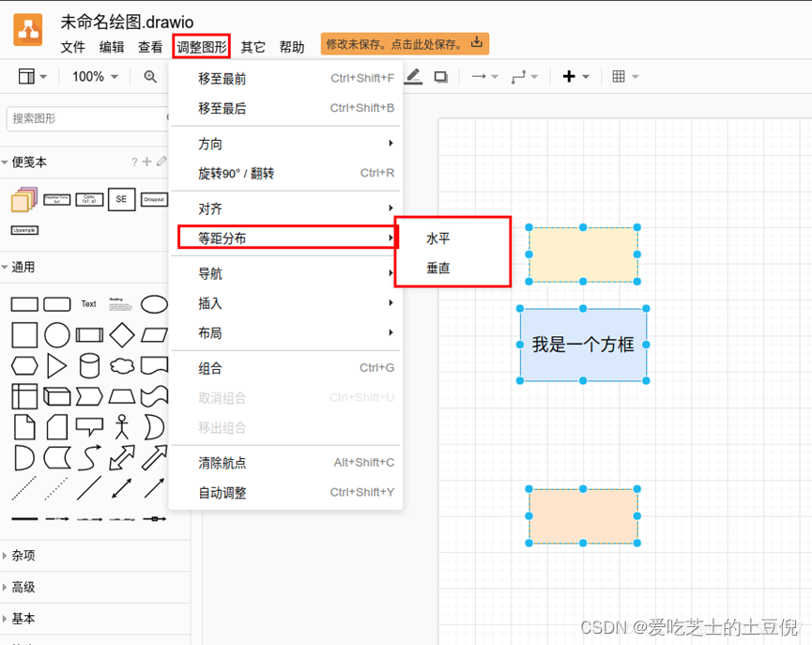Select the ellipse shape in General palette
The width and height of the screenshot is (812, 645).
pos(154,304)
